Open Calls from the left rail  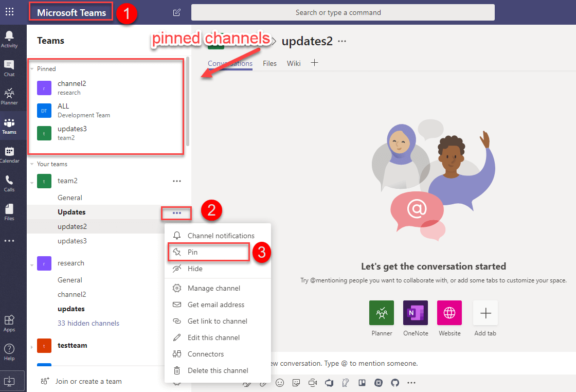point(9,183)
